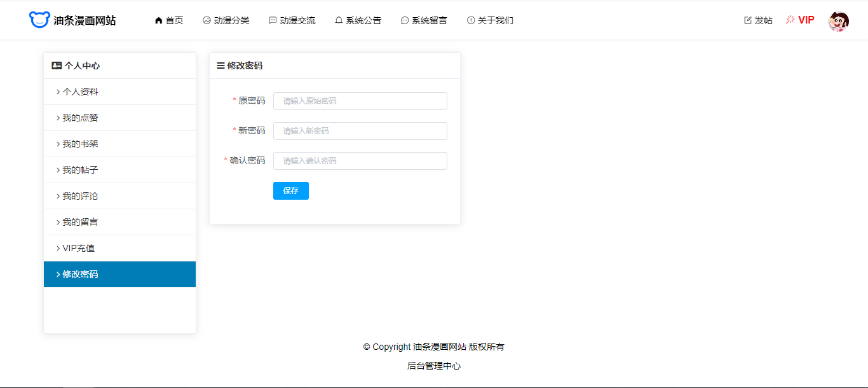868x388 pixels.
Task: Click the info icon beside 关于我们
Action: pos(471,20)
